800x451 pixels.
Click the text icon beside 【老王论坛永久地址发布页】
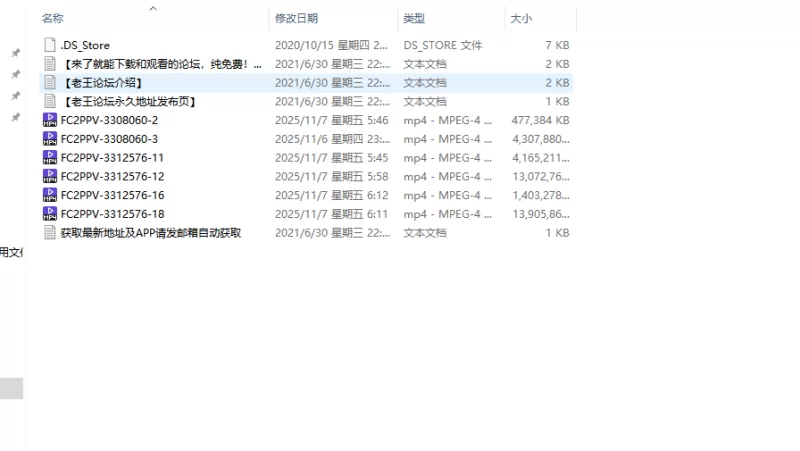pos(49,101)
